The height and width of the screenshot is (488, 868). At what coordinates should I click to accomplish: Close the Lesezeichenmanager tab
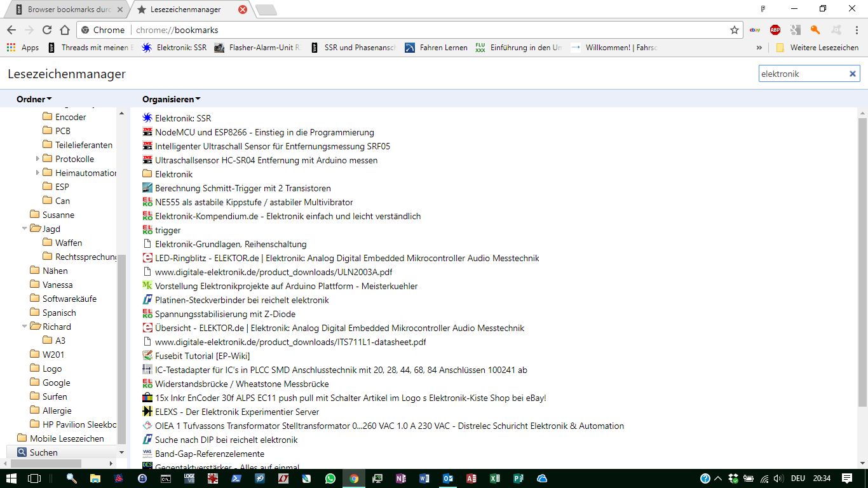243,10
